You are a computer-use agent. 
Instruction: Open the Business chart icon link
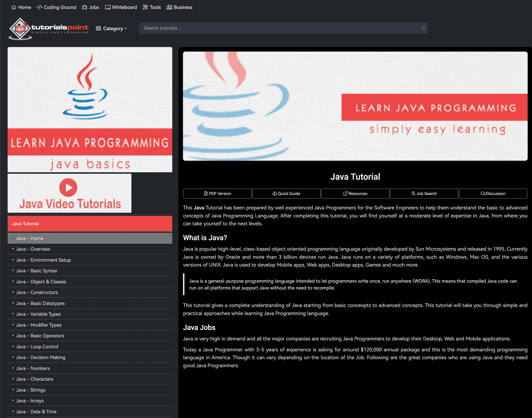pyautogui.click(x=169, y=7)
